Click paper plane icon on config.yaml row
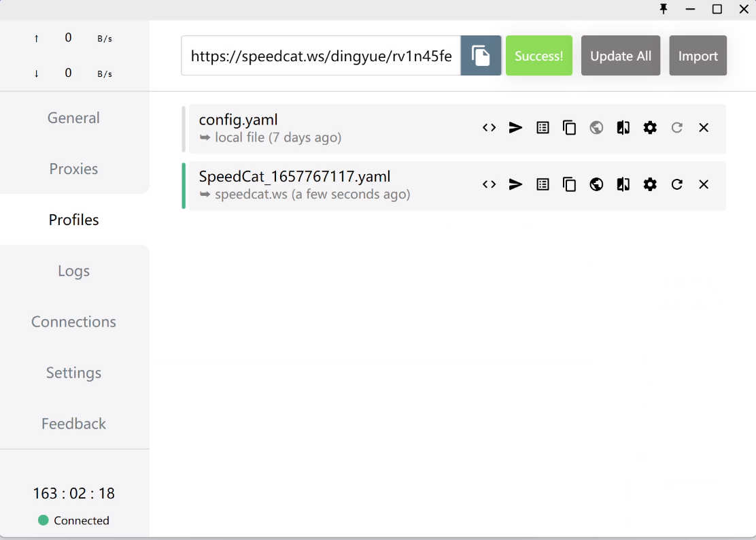The width and height of the screenshot is (756, 540). [516, 128]
